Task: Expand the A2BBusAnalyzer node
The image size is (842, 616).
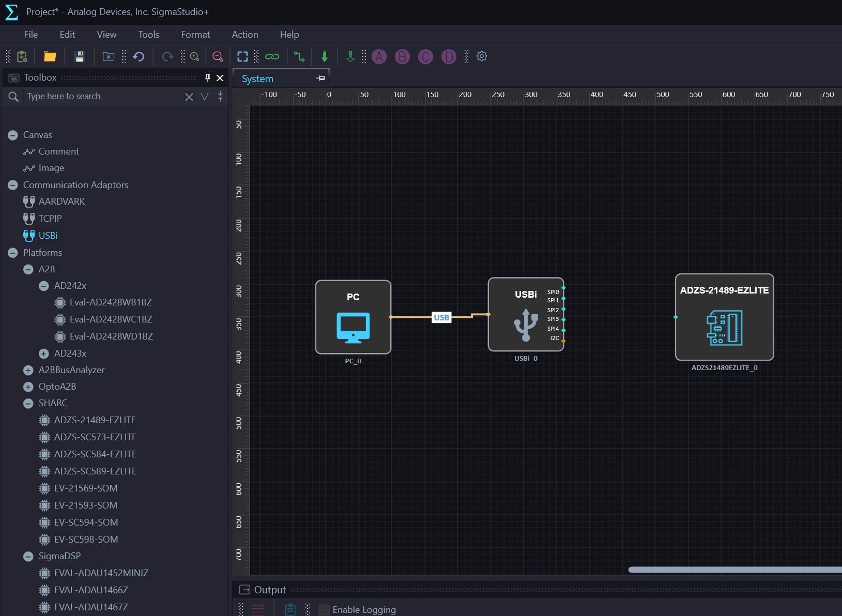Action: tap(28, 370)
